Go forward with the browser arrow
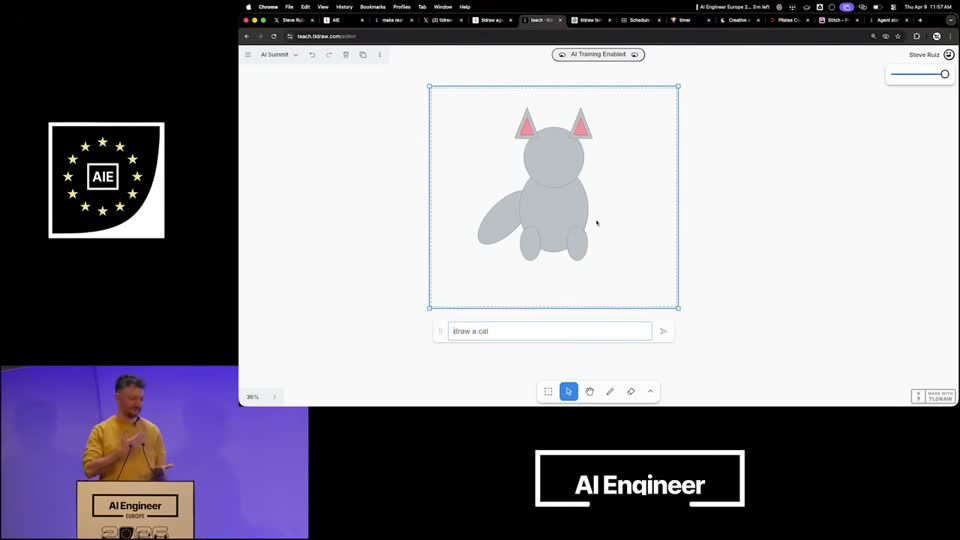This screenshot has height=540, width=960. (x=260, y=36)
